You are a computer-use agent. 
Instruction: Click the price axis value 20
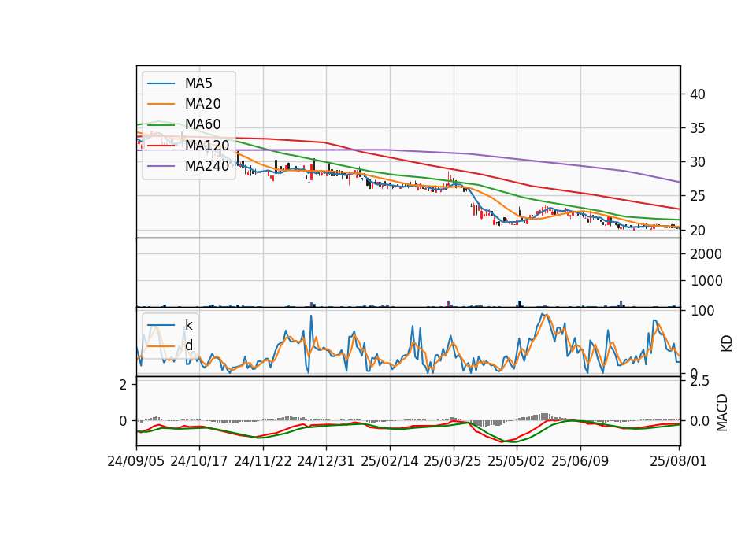click(x=697, y=231)
